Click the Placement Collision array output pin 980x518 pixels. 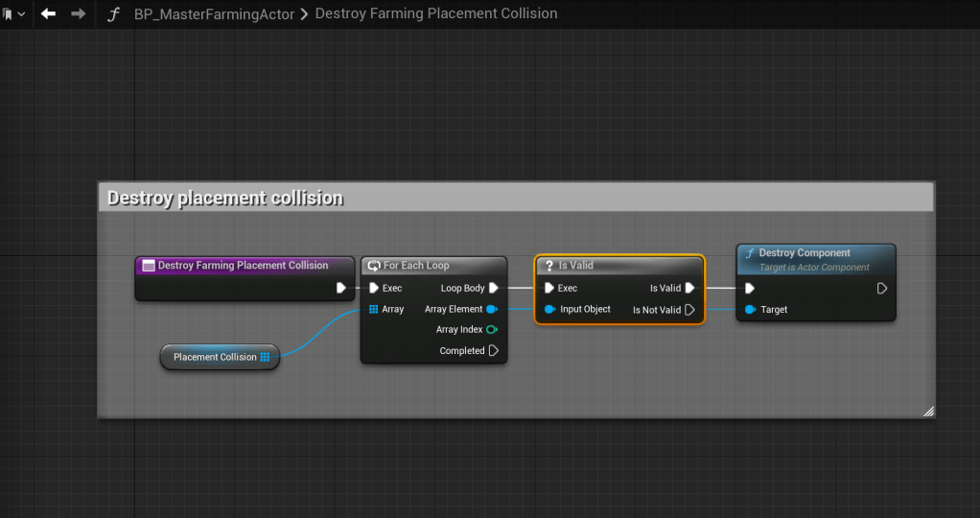(x=265, y=357)
